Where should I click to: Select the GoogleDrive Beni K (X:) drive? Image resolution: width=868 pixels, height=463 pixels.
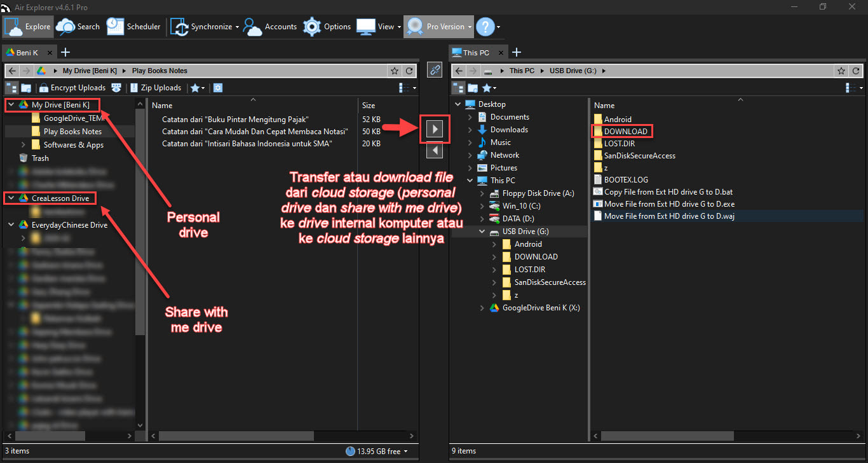point(541,308)
